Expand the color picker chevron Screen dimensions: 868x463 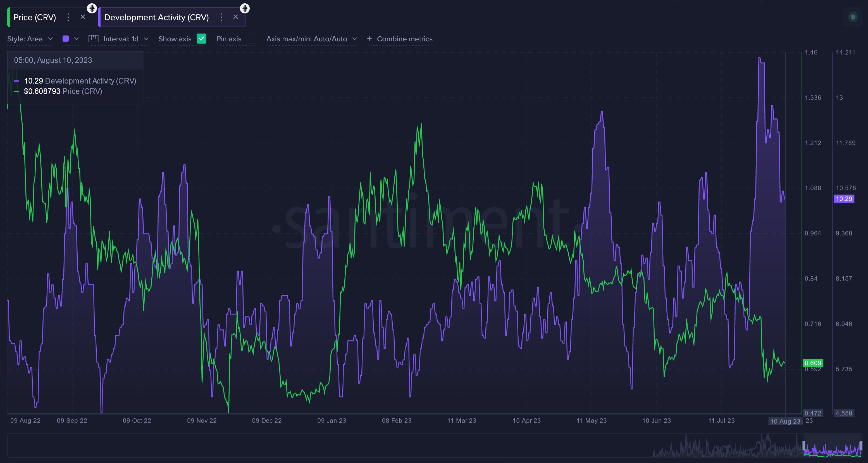76,39
